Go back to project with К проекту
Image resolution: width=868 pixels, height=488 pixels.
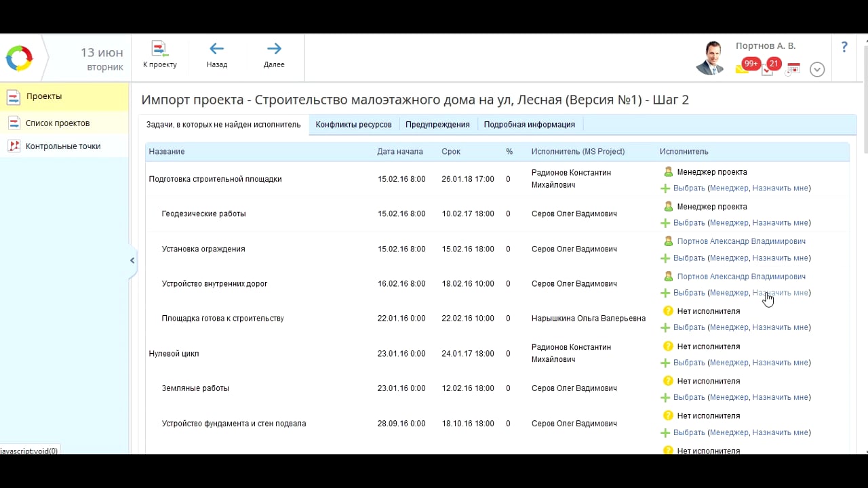(x=160, y=55)
